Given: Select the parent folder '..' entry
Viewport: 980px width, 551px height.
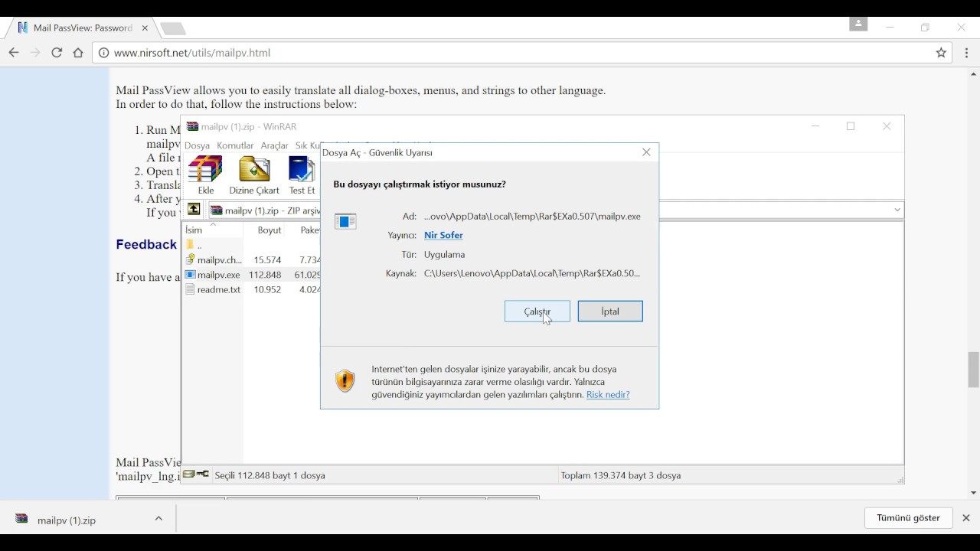Looking at the screenshot, I should (x=194, y=246).
